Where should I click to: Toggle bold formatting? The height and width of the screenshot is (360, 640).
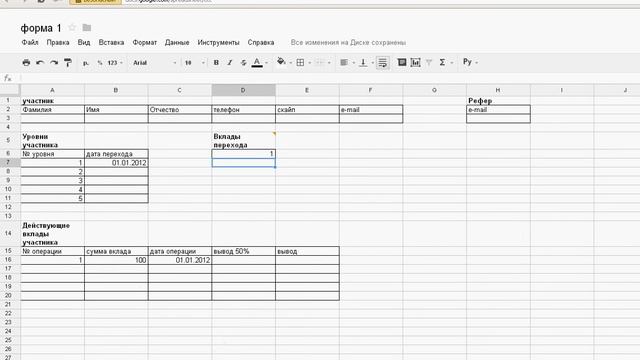point(216,62)
